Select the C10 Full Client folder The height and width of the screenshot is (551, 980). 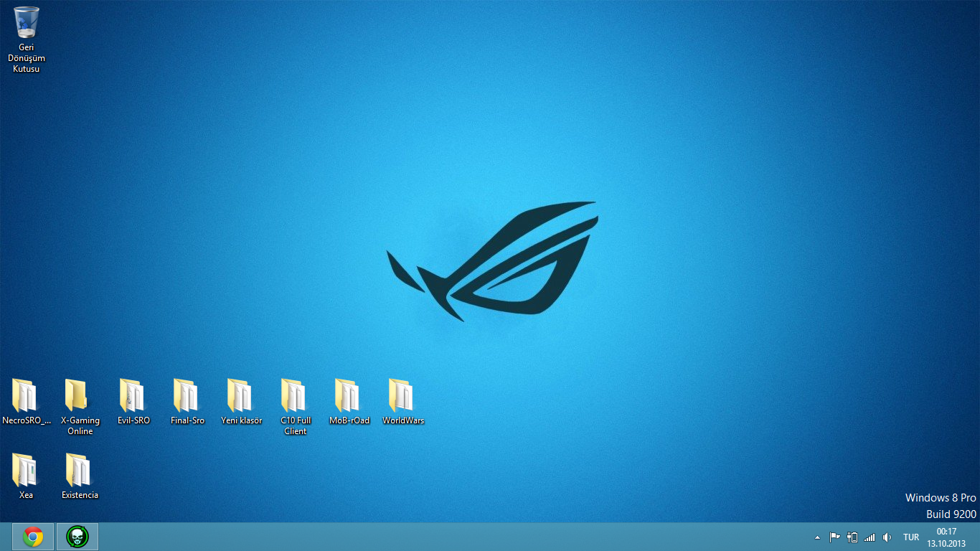[295, 406]
